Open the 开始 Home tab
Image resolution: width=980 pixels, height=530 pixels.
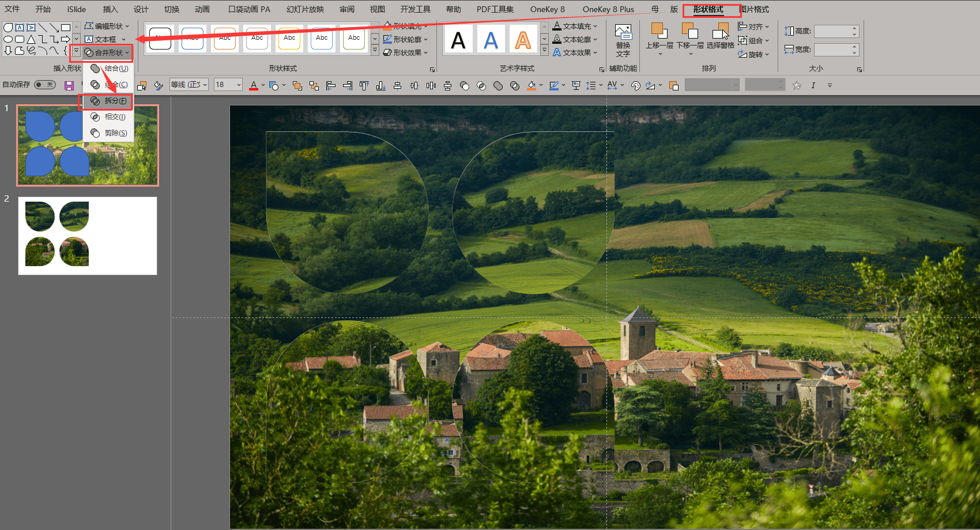(x=43, y=9)
